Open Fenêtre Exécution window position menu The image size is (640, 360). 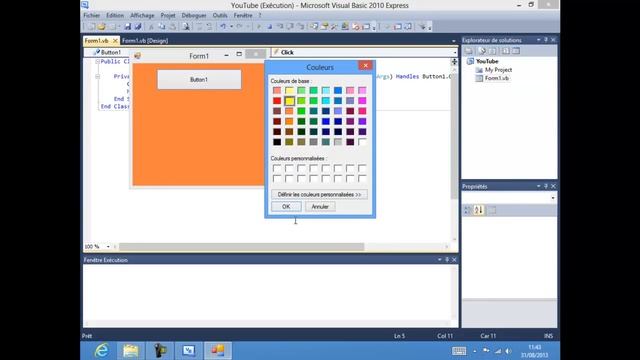click(439, 260)
